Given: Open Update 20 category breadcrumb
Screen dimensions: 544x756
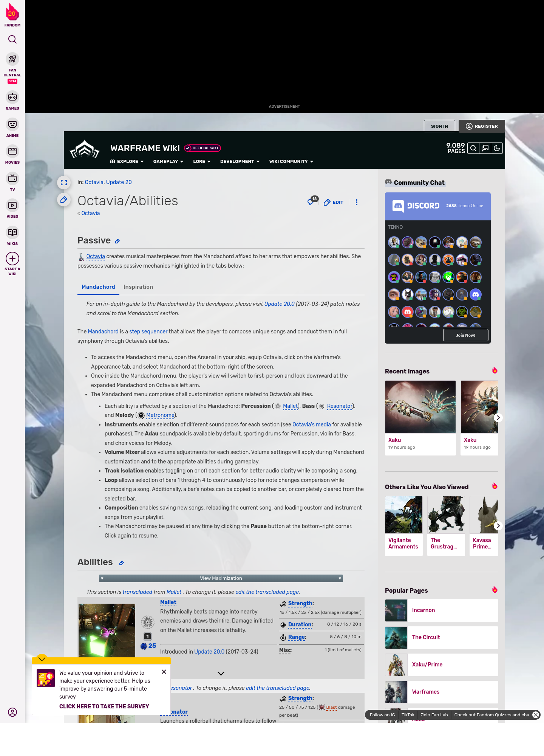Looking at the screenshot, I should [x=119, y=182].
